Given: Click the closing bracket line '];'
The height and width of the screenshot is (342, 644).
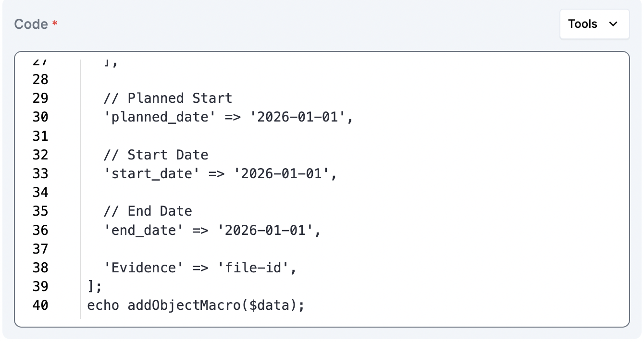Looking at the screenshot, I should (x=95, y=286).
